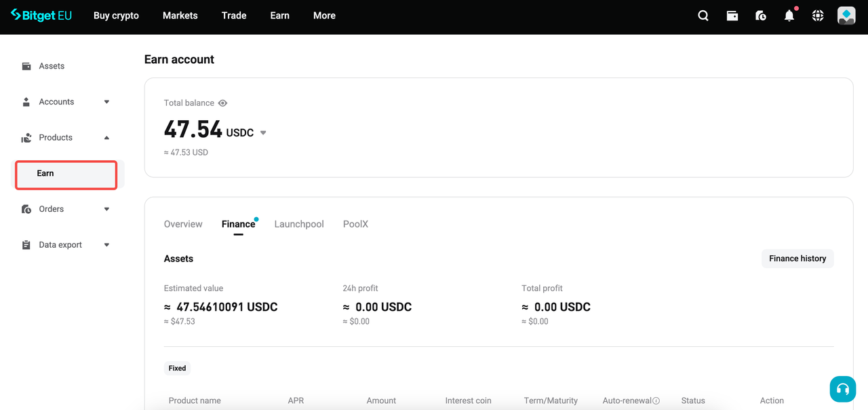Click the Accounts sidebar icon
Screen dimensions: 868x410
coord(26,102)
